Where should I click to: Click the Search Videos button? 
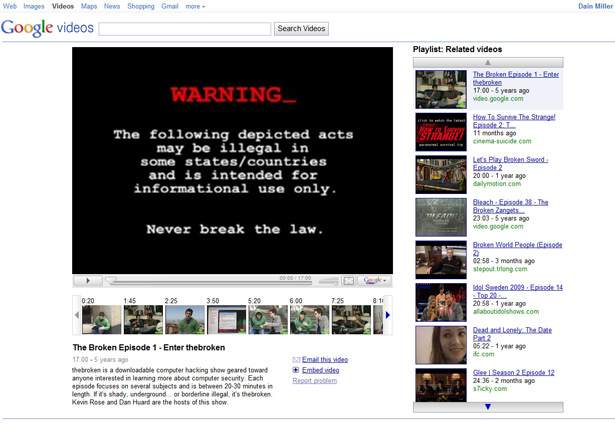point(301,29)
